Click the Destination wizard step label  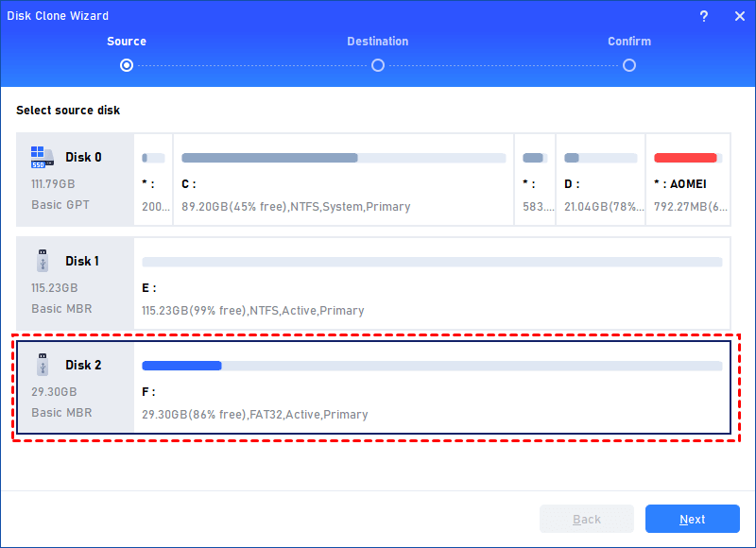377,41
